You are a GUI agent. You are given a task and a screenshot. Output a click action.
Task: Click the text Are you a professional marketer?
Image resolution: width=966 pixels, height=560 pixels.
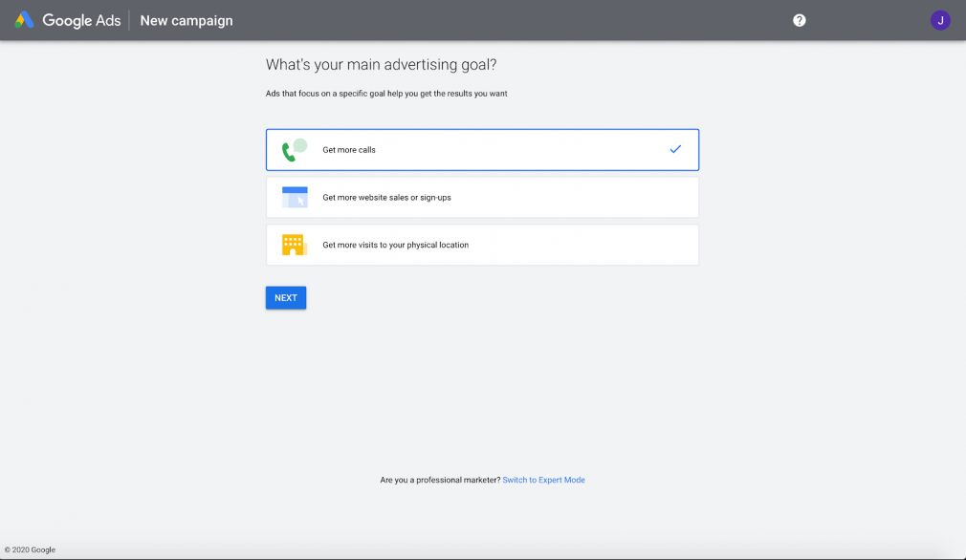coord(440,480)
